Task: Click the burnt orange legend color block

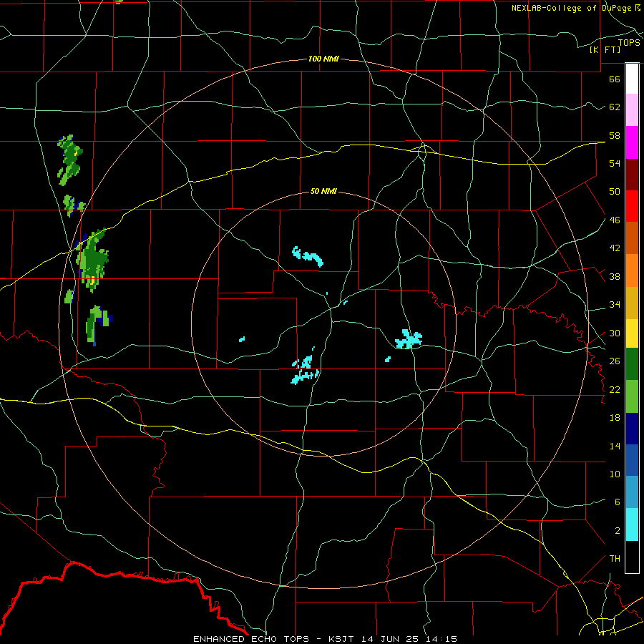Action: coord(632,238)
